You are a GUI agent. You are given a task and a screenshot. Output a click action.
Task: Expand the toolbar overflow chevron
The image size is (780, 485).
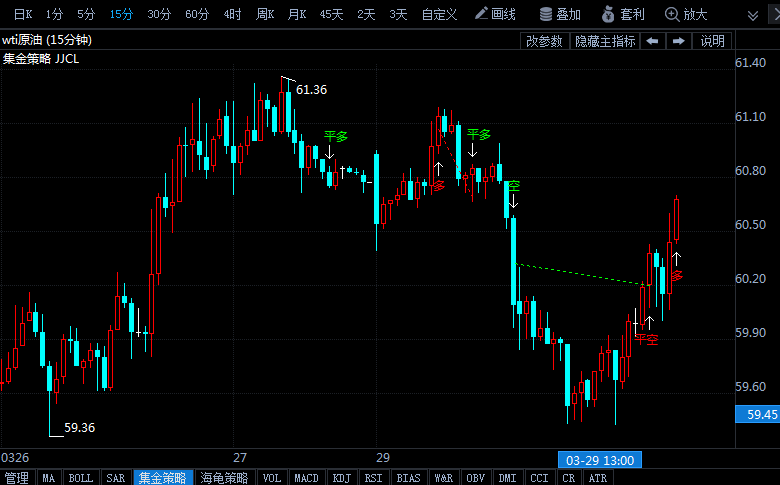(753, 16)
